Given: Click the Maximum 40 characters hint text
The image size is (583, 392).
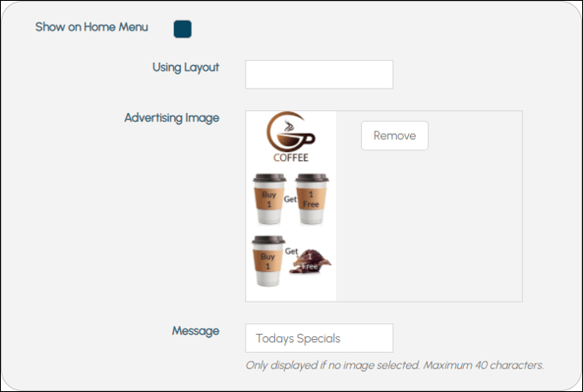Looking at the screenshot, I should 483,365.
